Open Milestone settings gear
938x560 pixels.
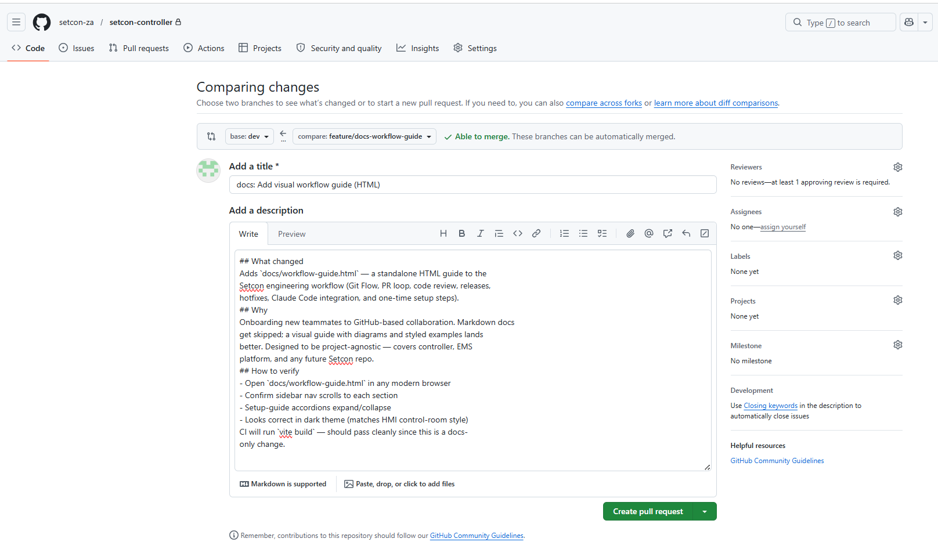click(898, 345)
